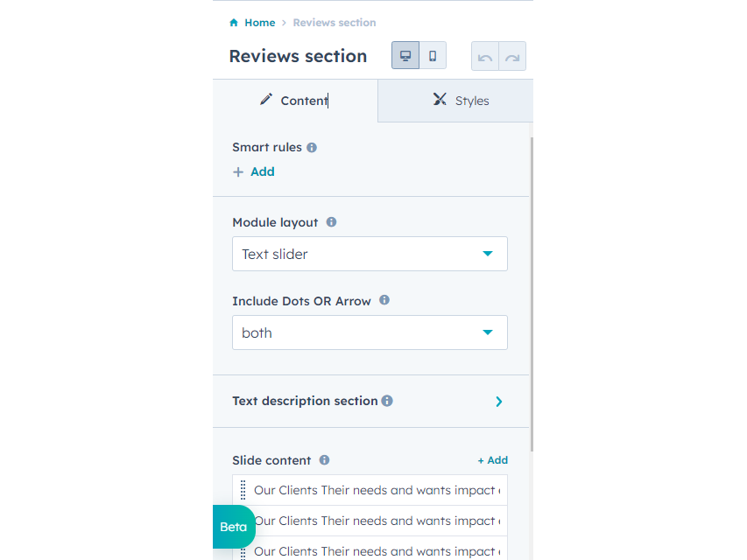Click the Text description section info icon
This screenshot has width=747, height=560.
coord(387,401)
